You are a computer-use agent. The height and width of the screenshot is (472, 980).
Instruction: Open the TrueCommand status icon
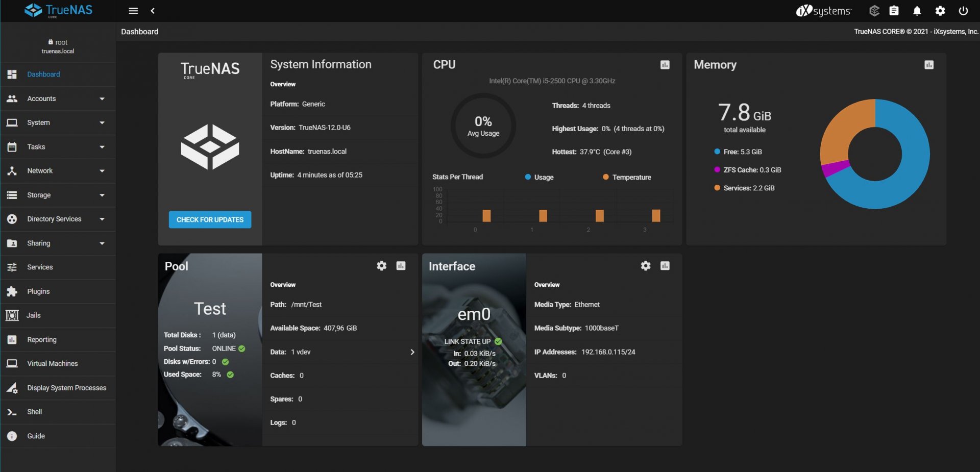coord(874,11)
